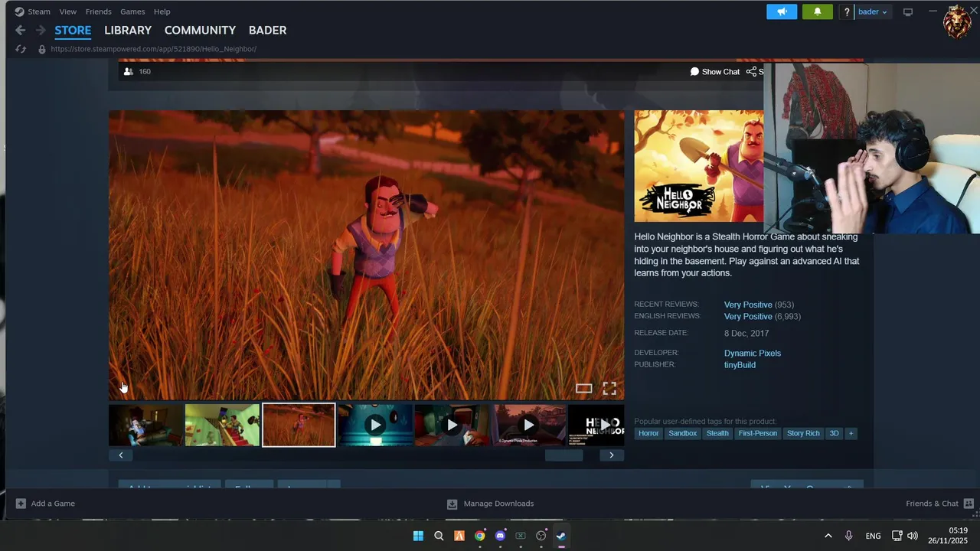Open Discord from the taskbar
This screenshot has width=980, height=551.
tap(500, 536)
